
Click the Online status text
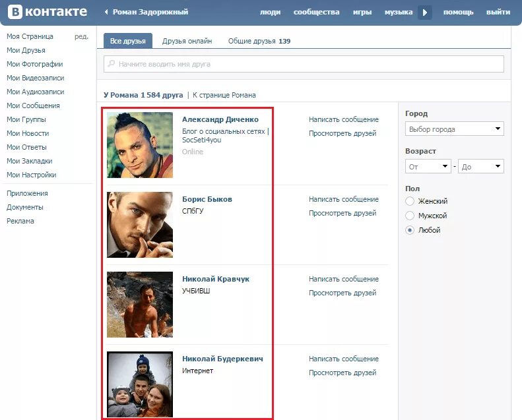pyautogui.click(x=193, y=152)
